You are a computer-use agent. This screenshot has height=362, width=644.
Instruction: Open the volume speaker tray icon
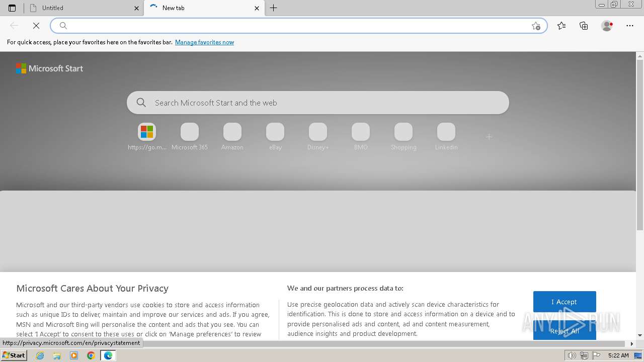pos(572,355)
